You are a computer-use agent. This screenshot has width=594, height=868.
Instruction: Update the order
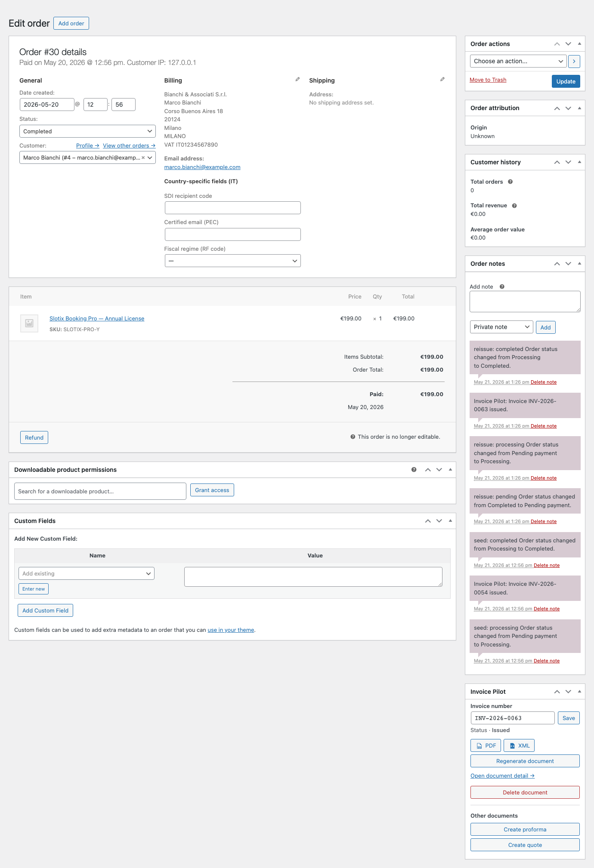[566, 81]
